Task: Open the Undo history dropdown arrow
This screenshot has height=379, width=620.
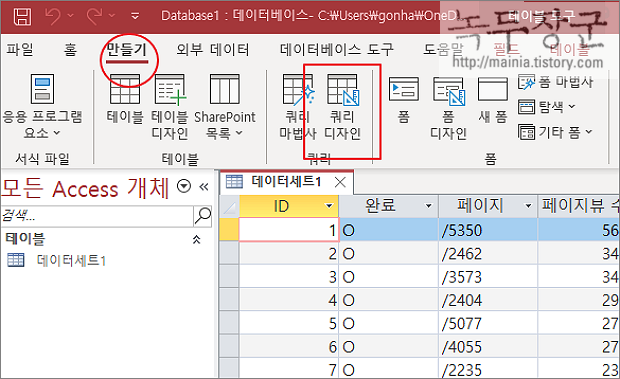Action: (x=71, y=16)
